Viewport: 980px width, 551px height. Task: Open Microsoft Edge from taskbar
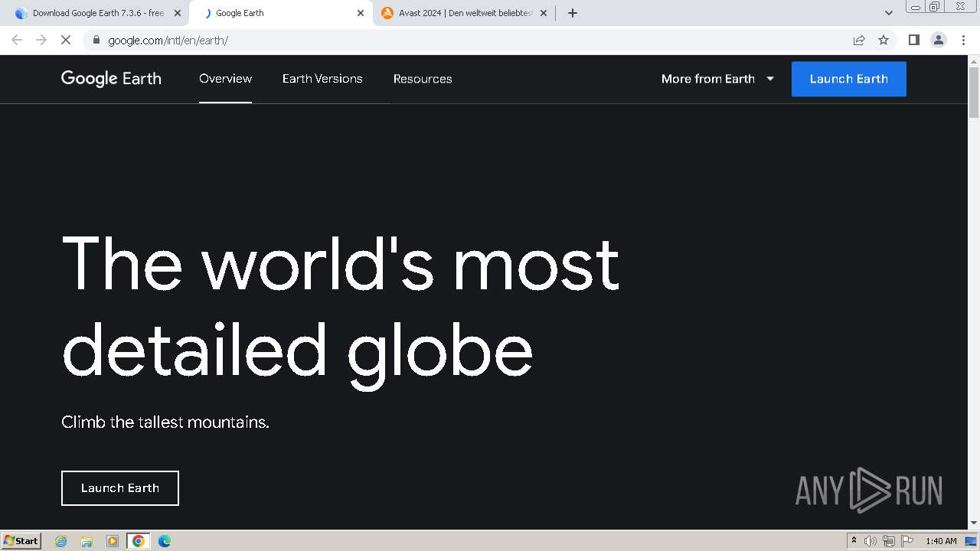[x=165, y=541]
